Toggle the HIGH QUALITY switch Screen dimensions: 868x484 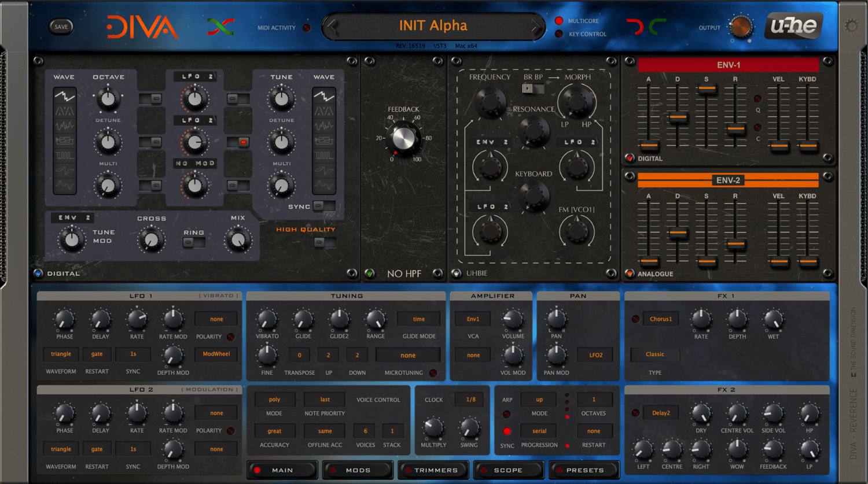point(324,243)
